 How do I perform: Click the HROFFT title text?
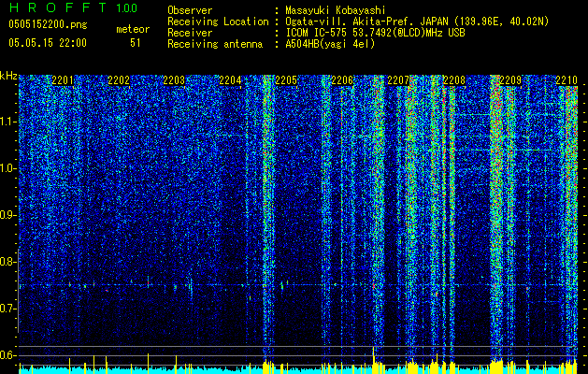click(x=57, y=7)
